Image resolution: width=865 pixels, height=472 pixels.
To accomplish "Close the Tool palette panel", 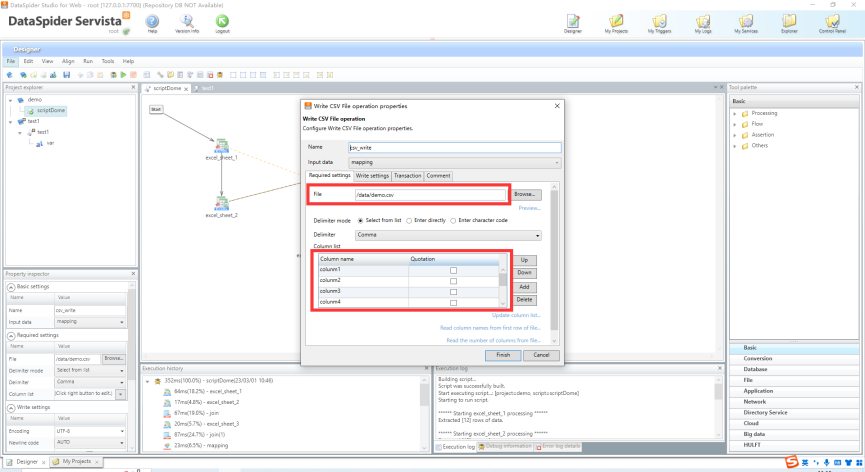I will tap(857, 87).
